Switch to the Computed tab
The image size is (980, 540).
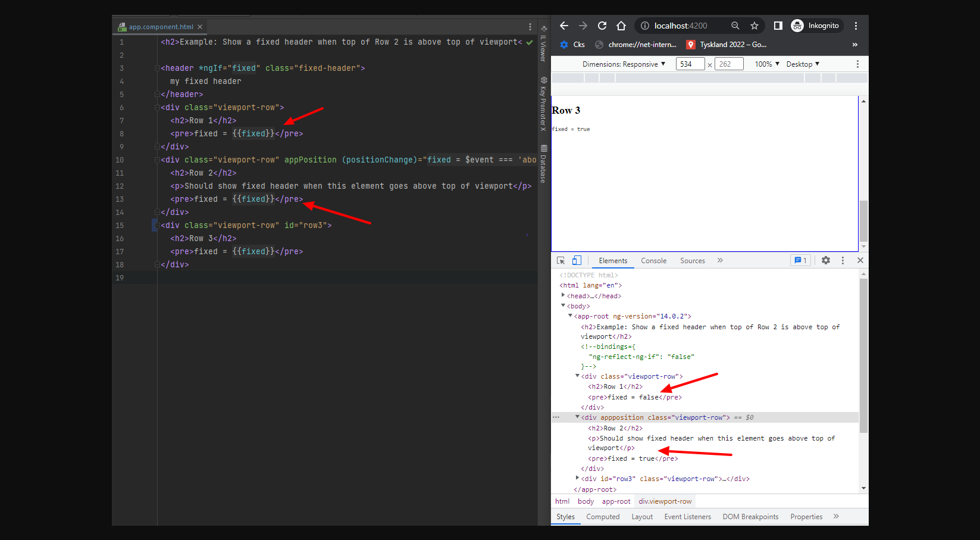(x=603, y=517)
